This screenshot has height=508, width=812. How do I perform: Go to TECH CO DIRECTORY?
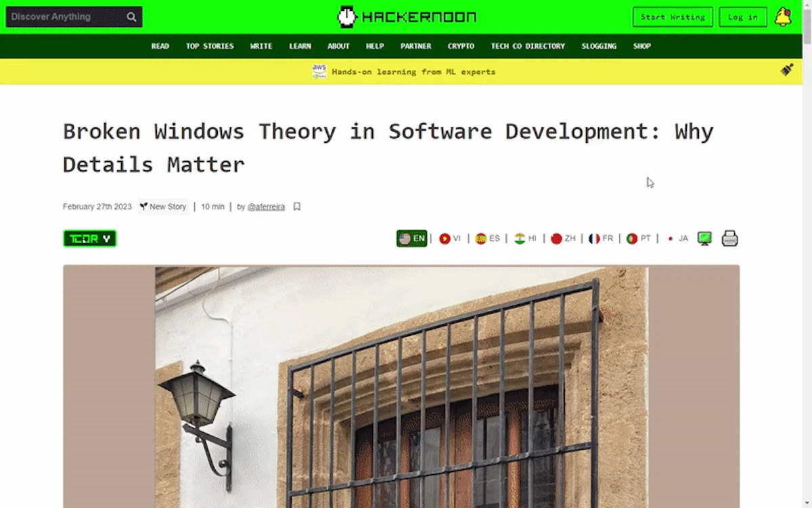click(x=528, y=46)
